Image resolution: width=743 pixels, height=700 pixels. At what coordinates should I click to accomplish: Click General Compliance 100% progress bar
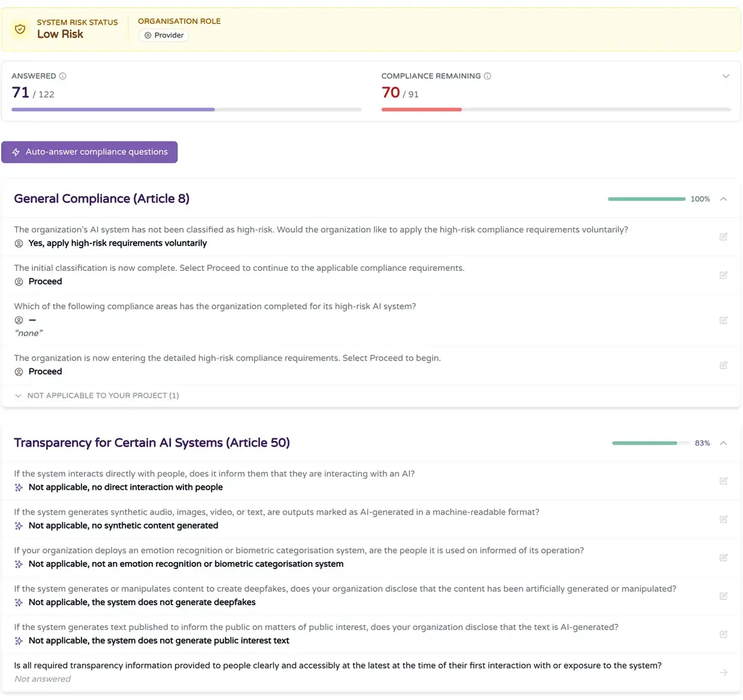click(647, 199)
